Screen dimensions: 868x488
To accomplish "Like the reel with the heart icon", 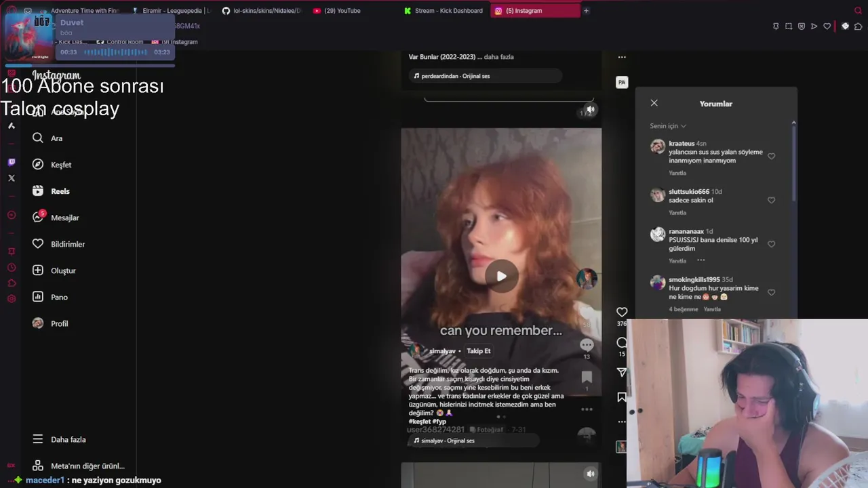I will (622, 312).
